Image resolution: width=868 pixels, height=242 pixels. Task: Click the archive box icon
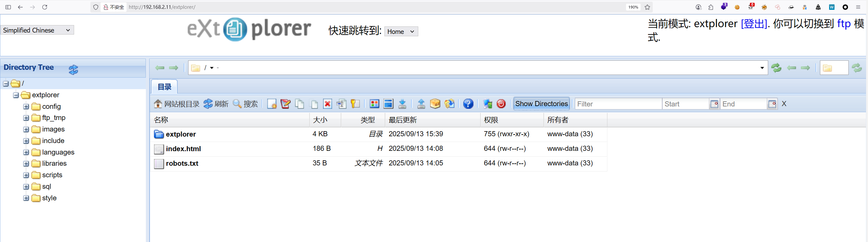pyautogui.click(x=435, y=104)
